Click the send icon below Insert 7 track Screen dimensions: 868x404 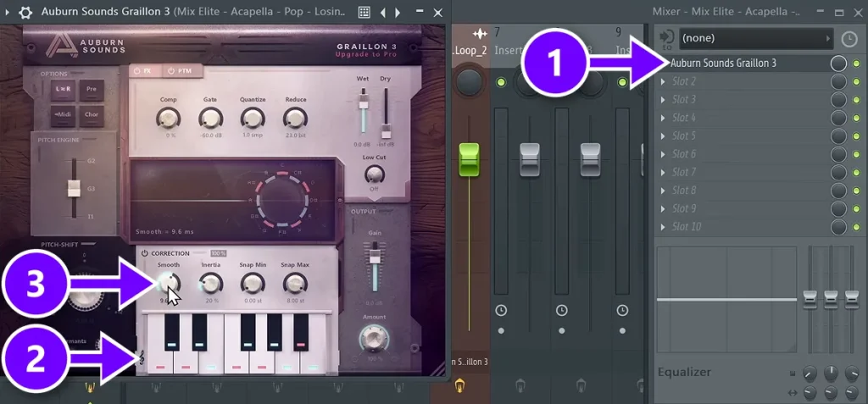[x=520, y=385]
